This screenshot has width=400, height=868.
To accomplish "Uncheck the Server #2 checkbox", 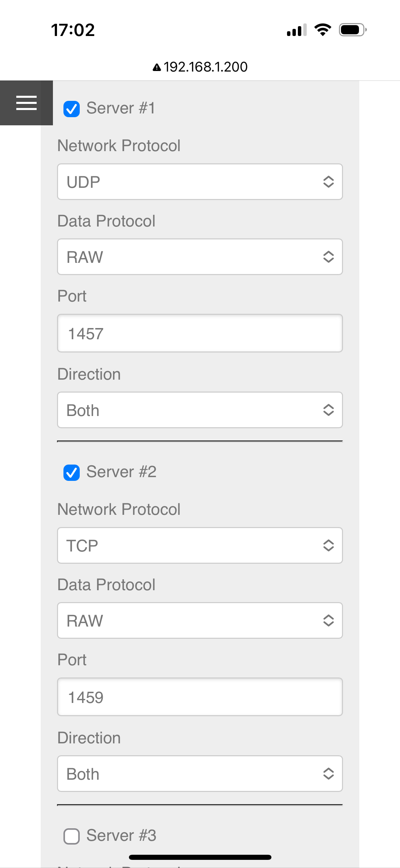I will [x=72, y=472].
